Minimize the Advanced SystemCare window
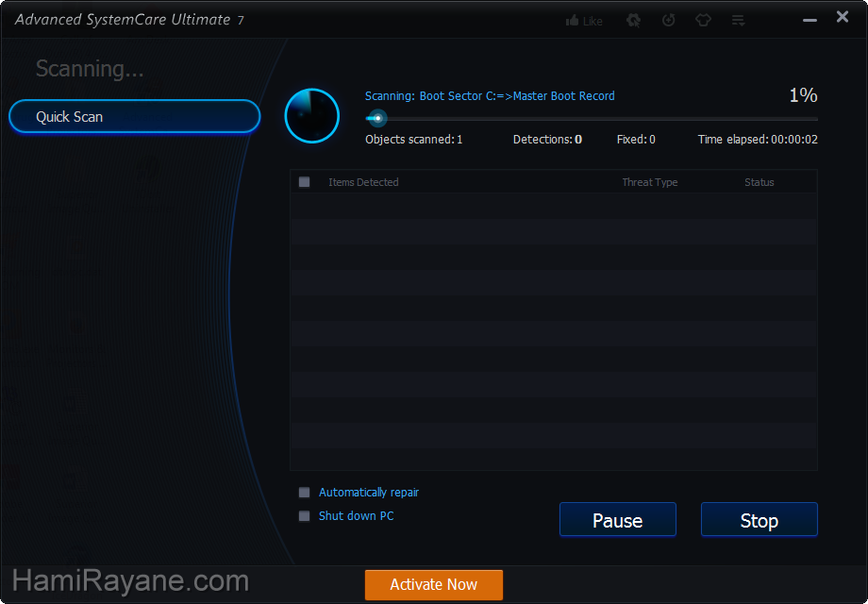Image resolution: width=868 pixels, height=604 pixels. point(810,21)
